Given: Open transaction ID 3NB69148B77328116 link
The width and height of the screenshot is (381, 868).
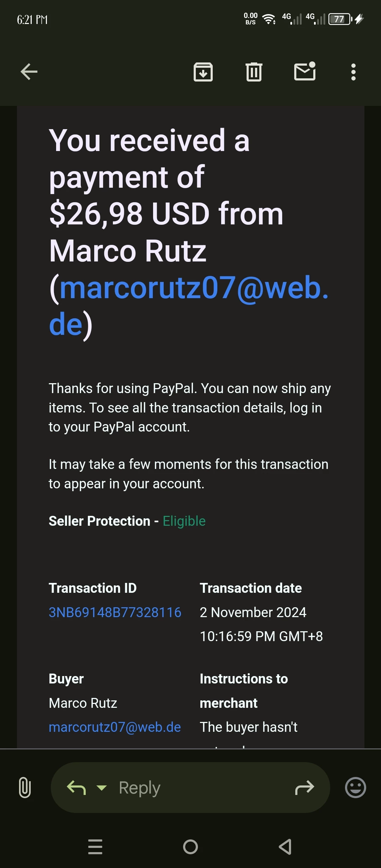Looking at the screenshot, I should click(x=115, y=613).
